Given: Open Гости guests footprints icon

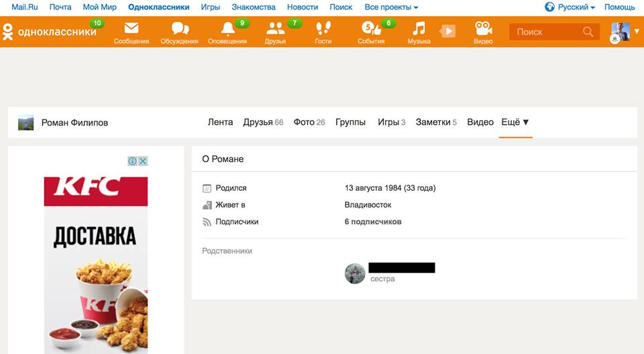Looking at the screenshot, I should tap(323, 30).
